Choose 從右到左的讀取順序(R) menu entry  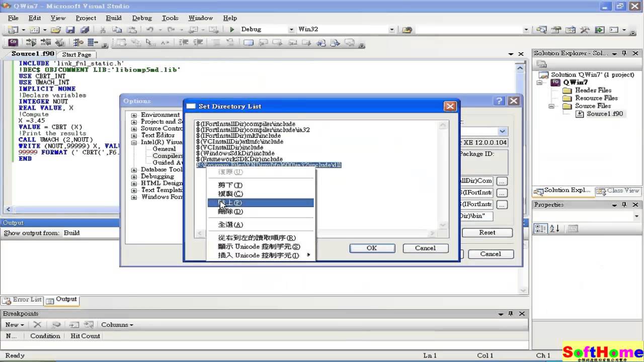point(261,238)
